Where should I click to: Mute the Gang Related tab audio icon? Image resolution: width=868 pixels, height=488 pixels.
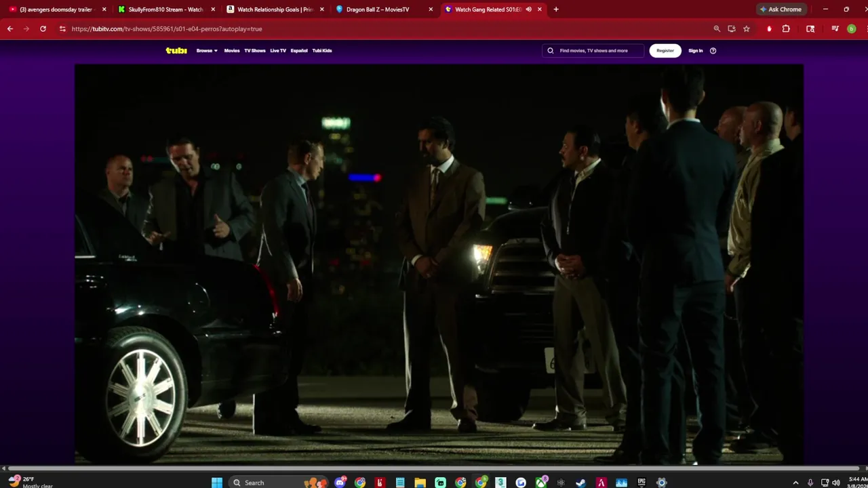[528, 9]
